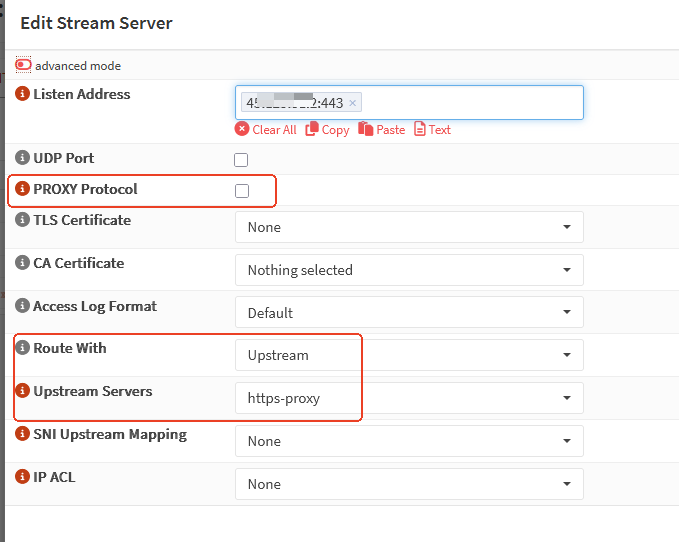The width and height of the screenshot is (679, 542).
Task: Expand the Route With dropdown
Action: click(x=409, y=355)
